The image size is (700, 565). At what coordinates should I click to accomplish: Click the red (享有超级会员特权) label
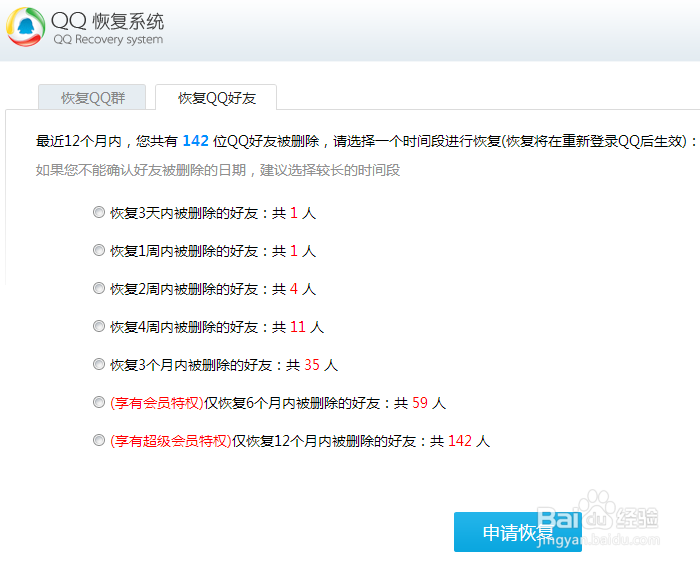tap(171, 441)
